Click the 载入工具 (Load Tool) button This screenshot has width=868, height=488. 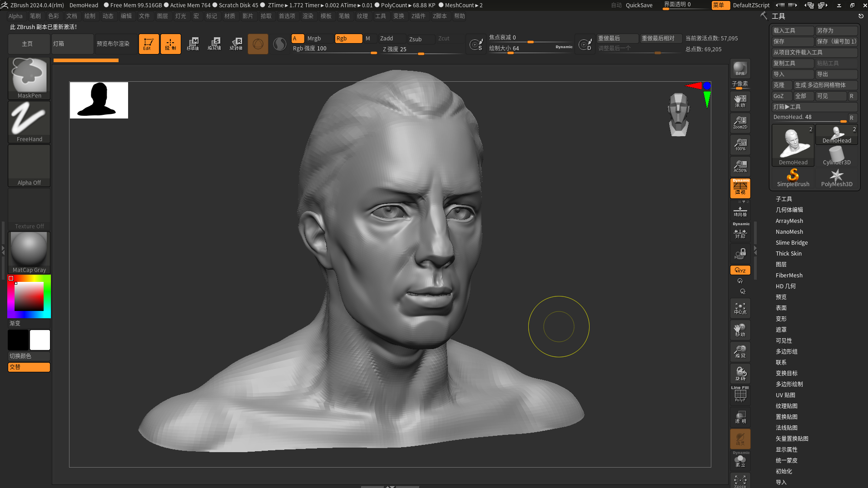(x=792, y=30)
